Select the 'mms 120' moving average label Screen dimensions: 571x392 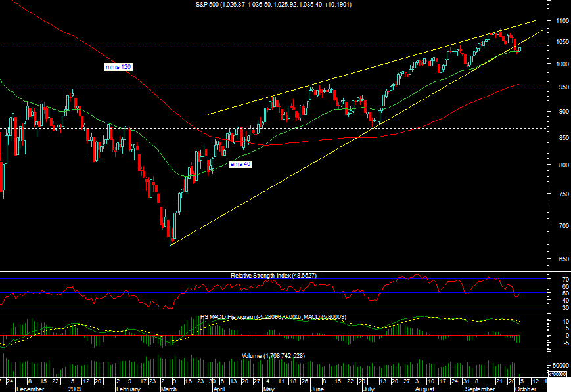118,67
